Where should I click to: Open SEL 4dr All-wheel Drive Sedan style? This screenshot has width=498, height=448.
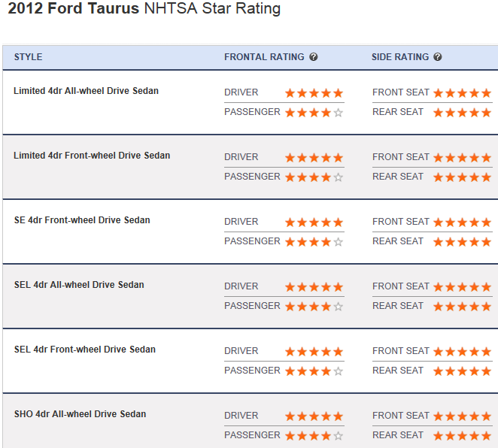pos(79,285)
